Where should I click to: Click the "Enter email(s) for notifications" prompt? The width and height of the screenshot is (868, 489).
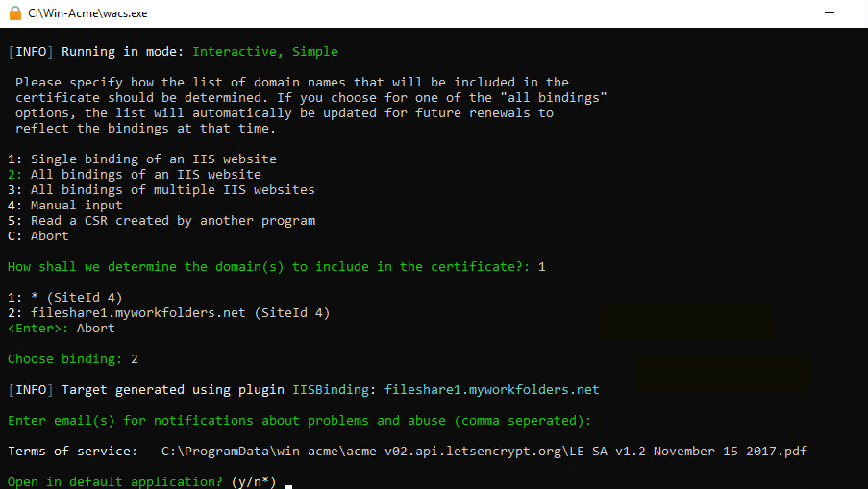pos(299,421)
